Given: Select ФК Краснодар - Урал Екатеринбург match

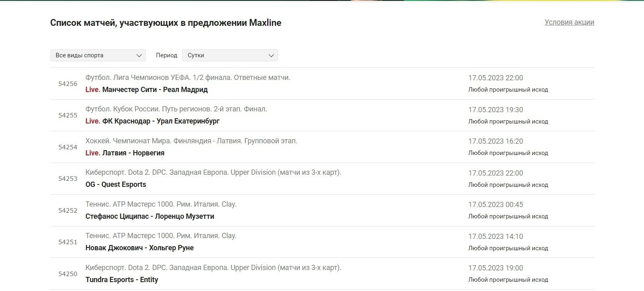Looking at the screenshot, I should coord(161,121).
